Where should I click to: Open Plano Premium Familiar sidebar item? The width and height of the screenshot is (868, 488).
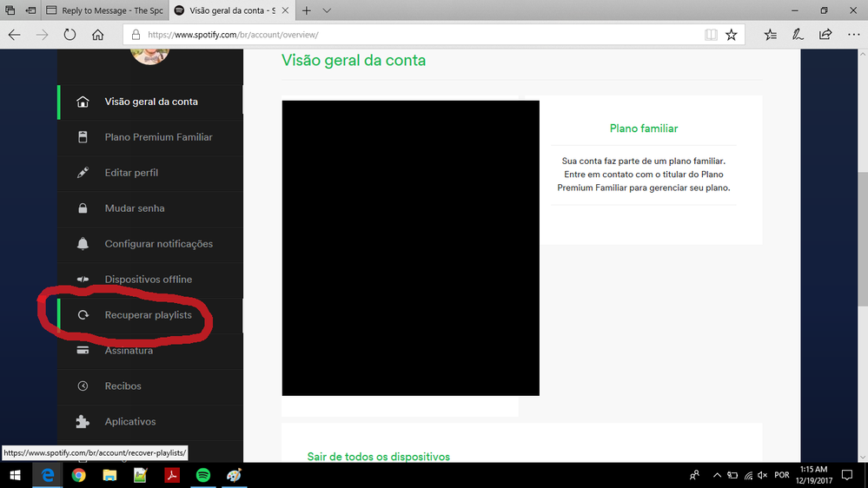[x=150, y=137]
